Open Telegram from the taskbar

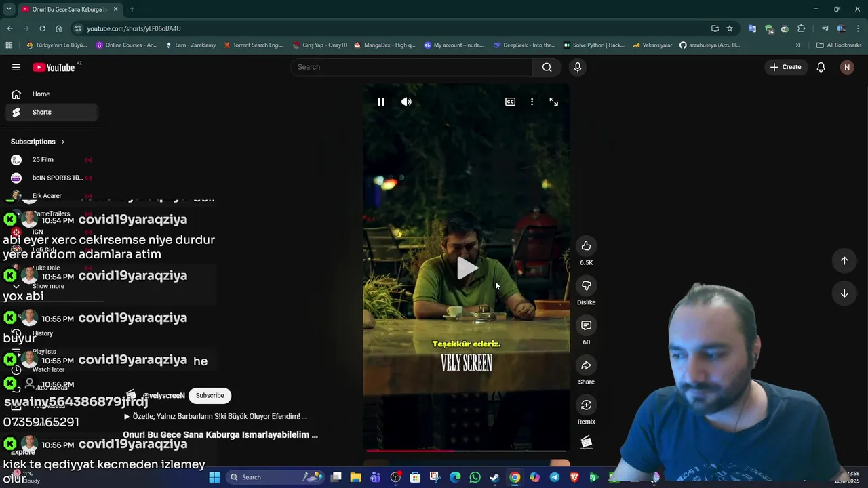(554, 477)
